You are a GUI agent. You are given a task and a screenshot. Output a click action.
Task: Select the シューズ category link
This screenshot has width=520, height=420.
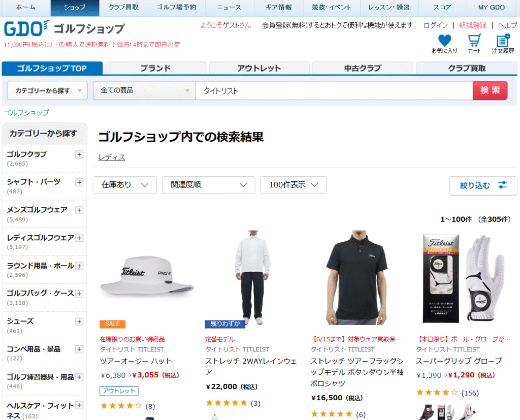coord(20,321)
